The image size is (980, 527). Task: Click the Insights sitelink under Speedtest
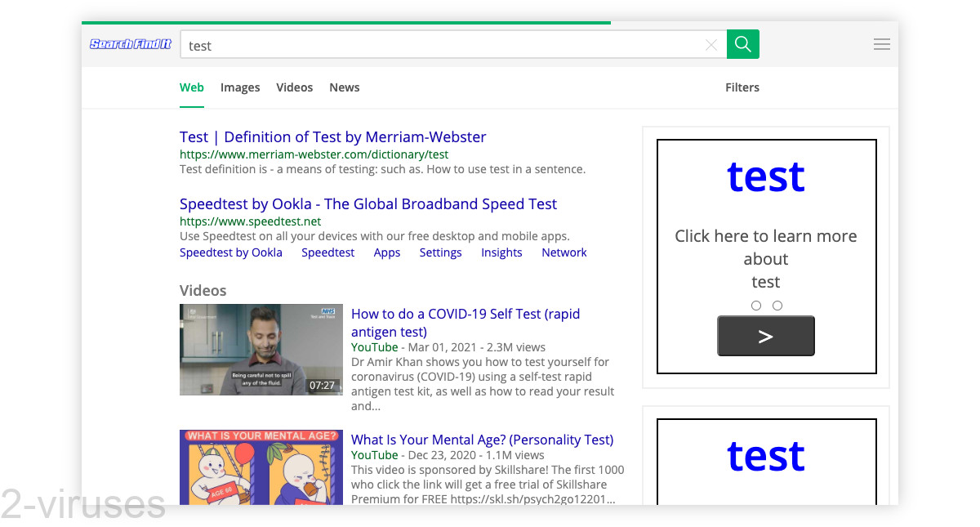[x=501, y=252]
